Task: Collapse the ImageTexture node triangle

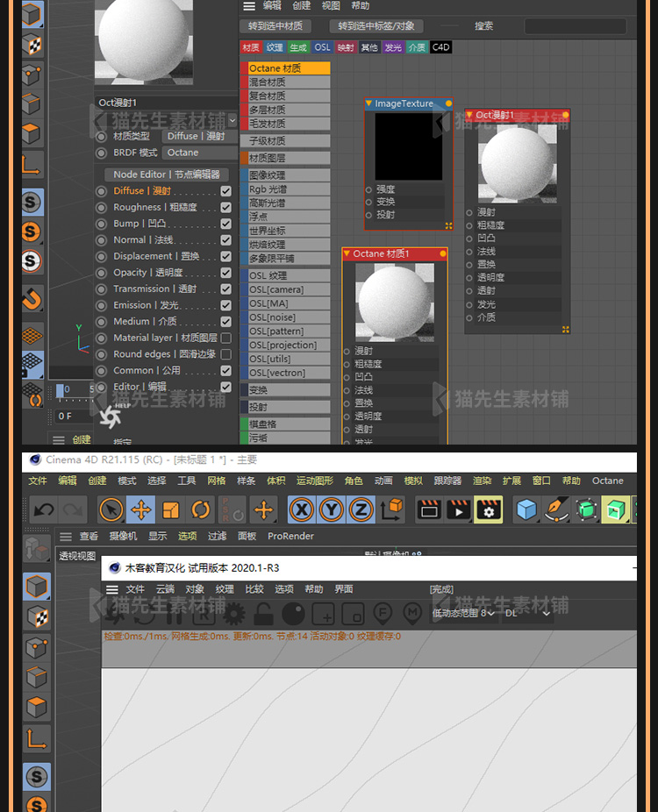Action: point(368,103)
